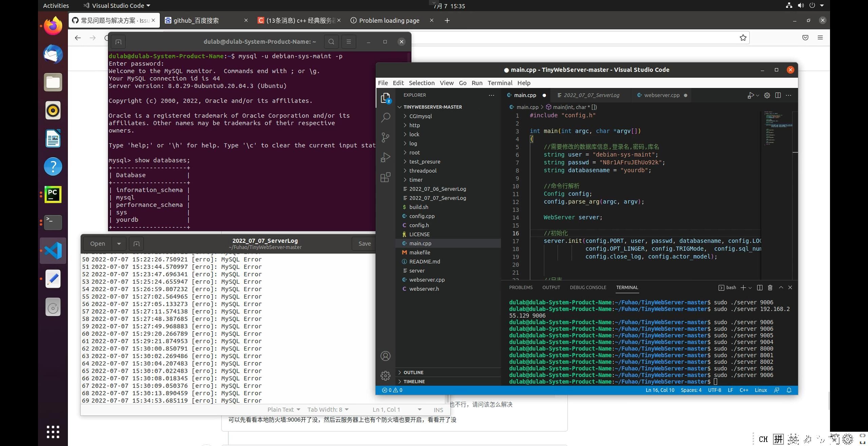This screenshot has height=446, width=868.
Task: Click Ln 16, Col 10 in the status bar
Action: click(660, 390)
